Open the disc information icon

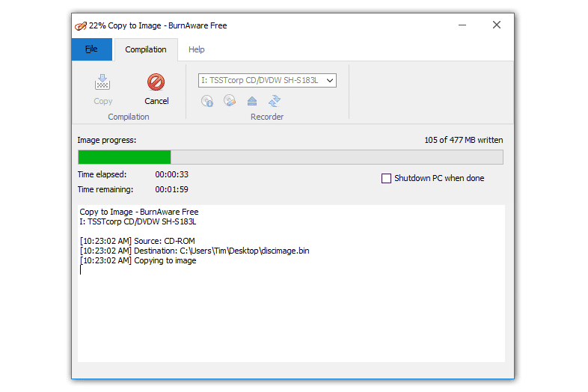(207, 100)
